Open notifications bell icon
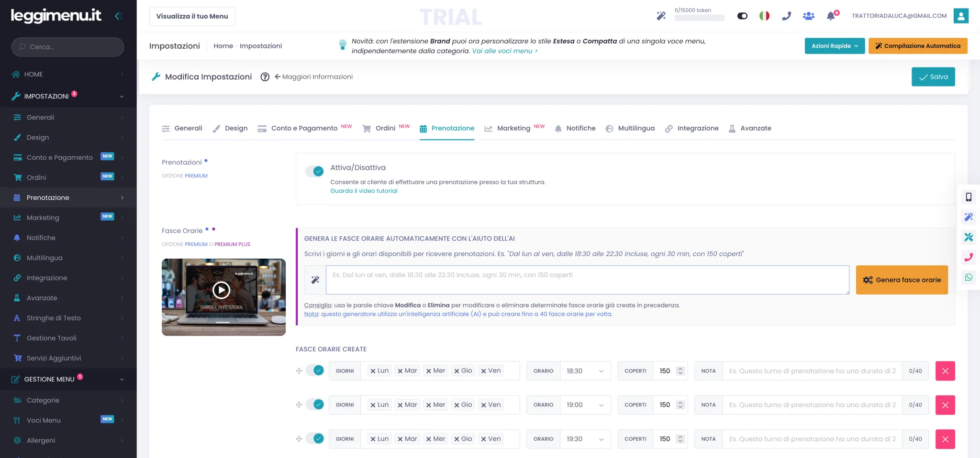 pyautogui.click(x=831, y=16)
